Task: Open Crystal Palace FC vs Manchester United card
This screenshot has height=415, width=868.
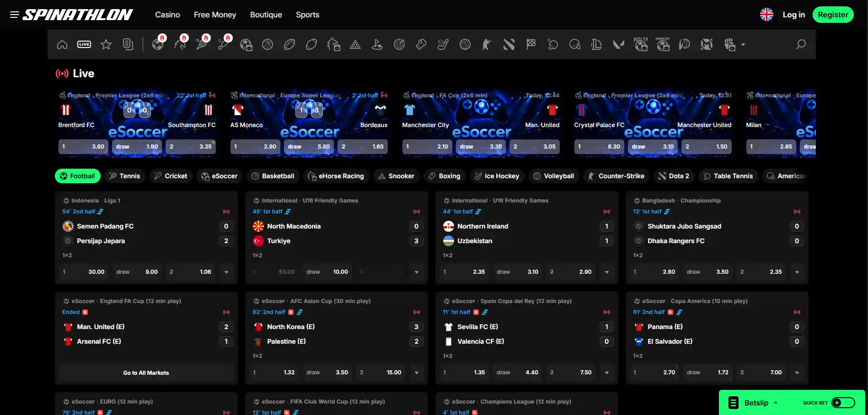Action: [x=653, y=123]
